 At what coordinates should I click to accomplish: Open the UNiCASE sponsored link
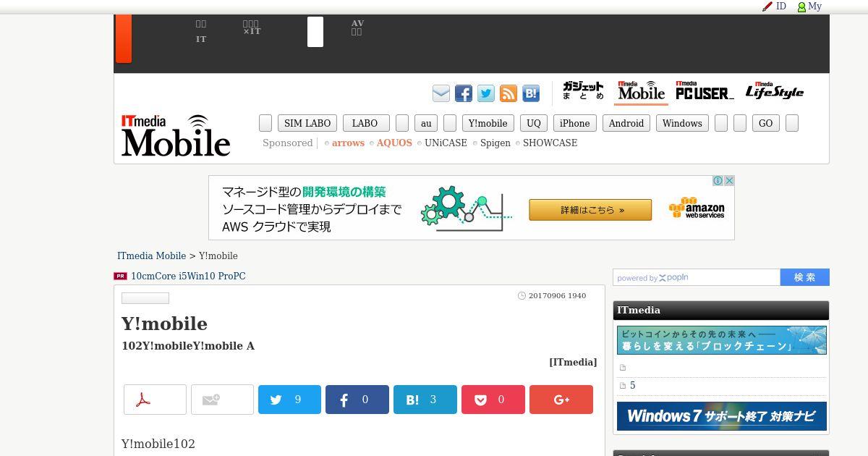(446, 143)
